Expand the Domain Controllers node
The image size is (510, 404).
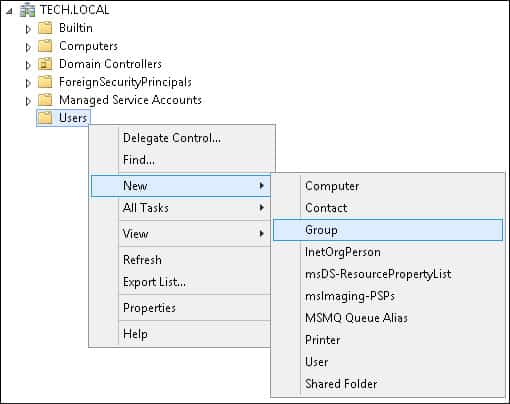28,65
